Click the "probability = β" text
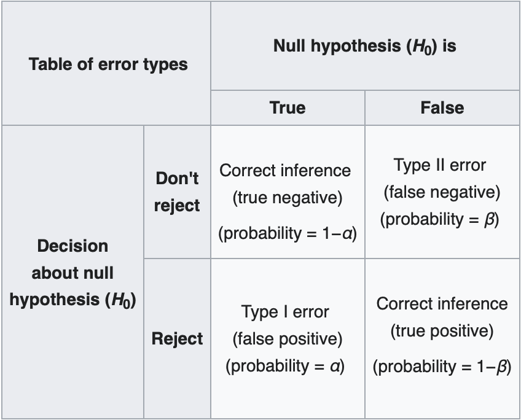 pos(439,219)
